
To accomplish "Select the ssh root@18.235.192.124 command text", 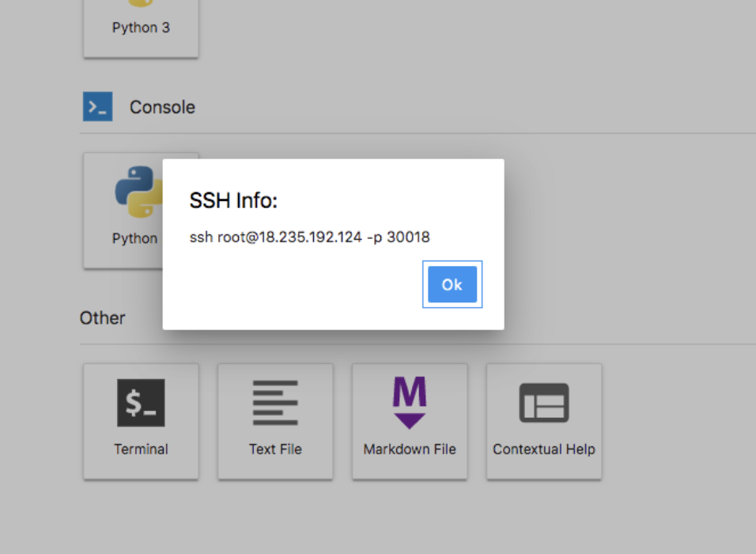I will point(309,237).
